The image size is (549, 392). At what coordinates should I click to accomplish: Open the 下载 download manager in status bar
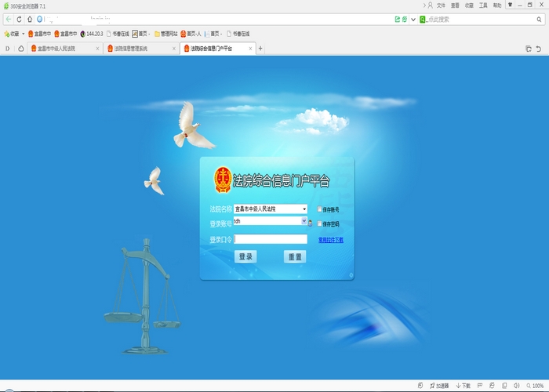click(464, 386)
